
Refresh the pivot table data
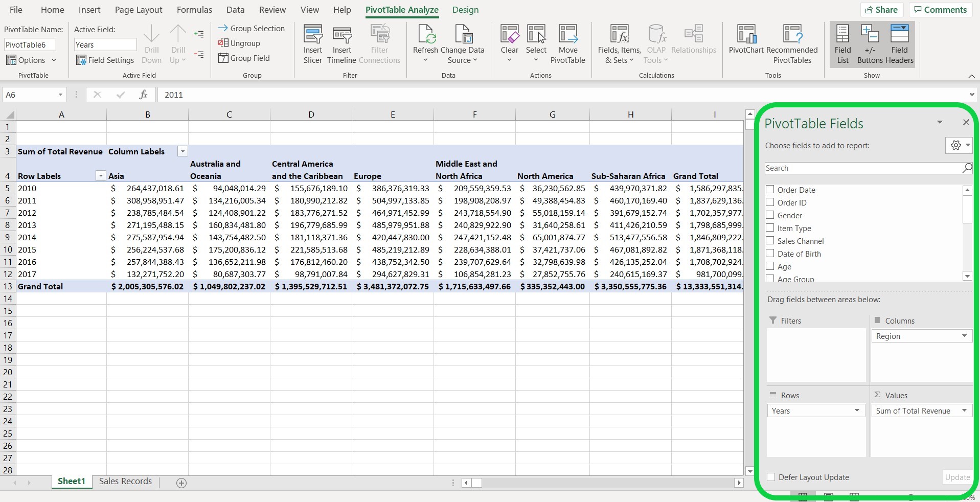(425, 43)
